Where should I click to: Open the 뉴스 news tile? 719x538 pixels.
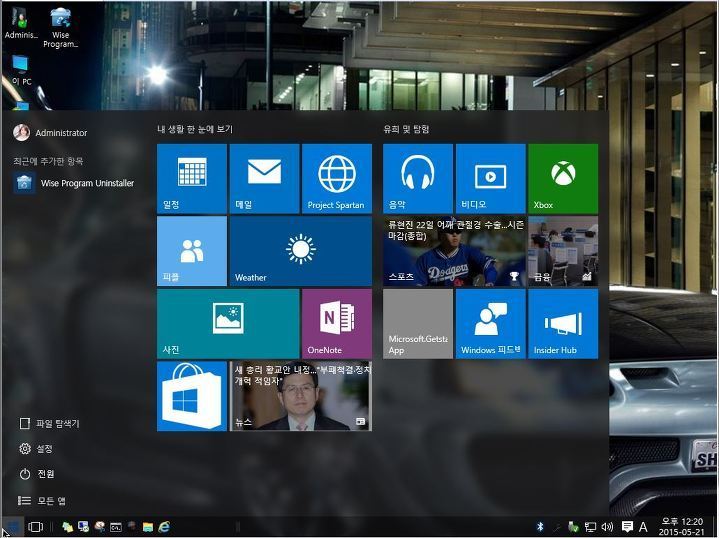pyautogui.click(x=300, y=396)
